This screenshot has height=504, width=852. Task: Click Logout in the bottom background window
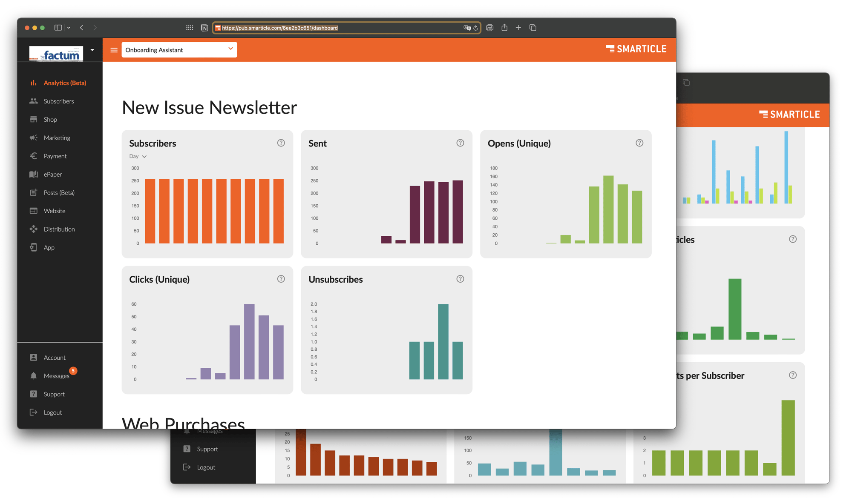click(206, 467)
